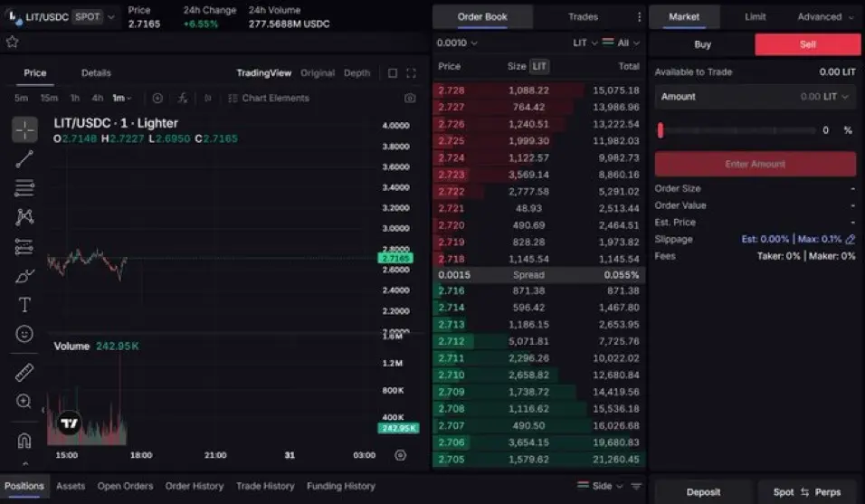
Task: Open the Side filter dropdown
Action: coord(600,486)
